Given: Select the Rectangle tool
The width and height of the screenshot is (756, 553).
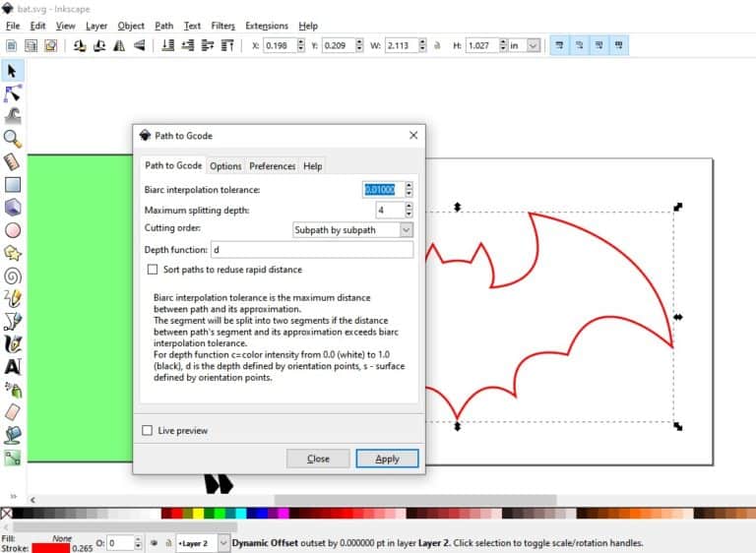Looking at the screenshot, I should pyautogui.click(x=12, y=185).
